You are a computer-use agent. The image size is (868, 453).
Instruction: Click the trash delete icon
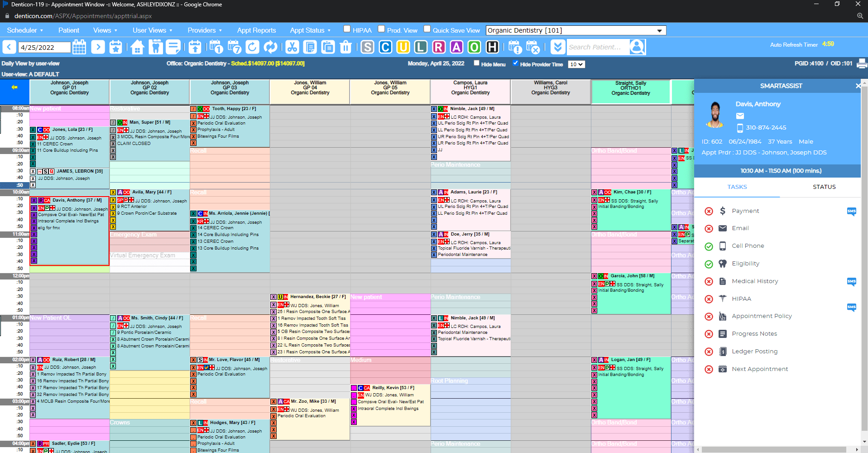pyautogui.click(x=345, y=47)
